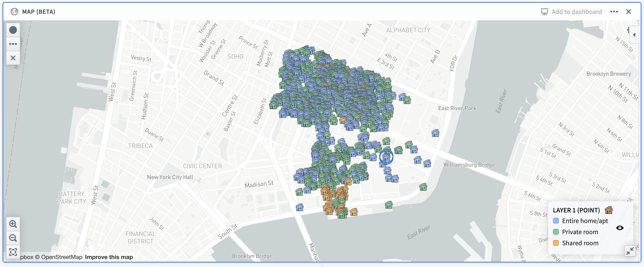Click the Entire home/apt blue swatch
Image resolution: width=644 pixels, height=267 pixels.
tap(556, 221)
